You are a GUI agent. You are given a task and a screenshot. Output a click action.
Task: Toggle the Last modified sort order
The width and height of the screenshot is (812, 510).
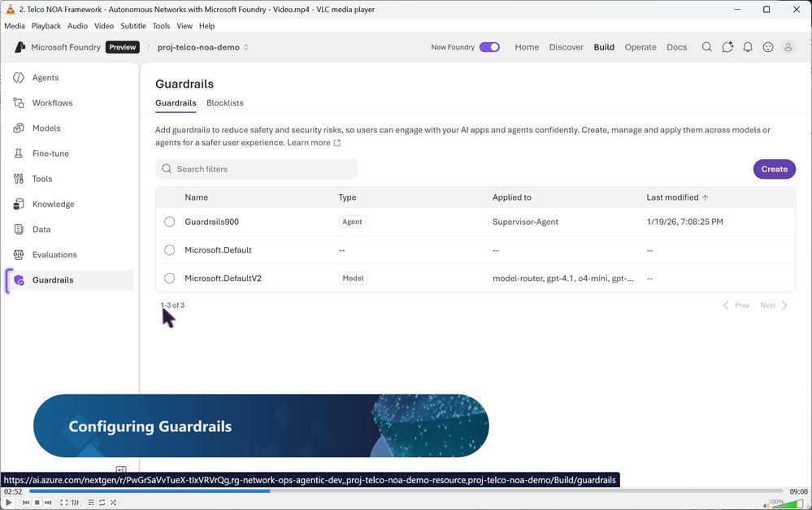(677, 197)
